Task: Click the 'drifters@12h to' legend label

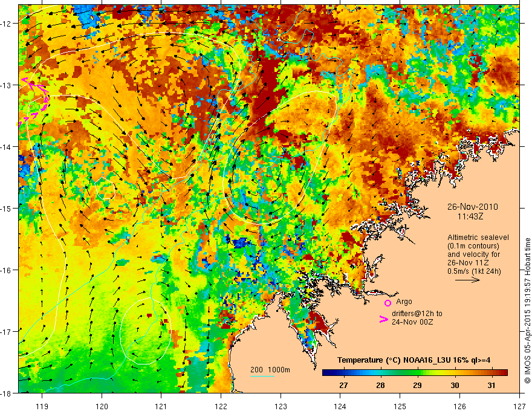Action: 417,314
